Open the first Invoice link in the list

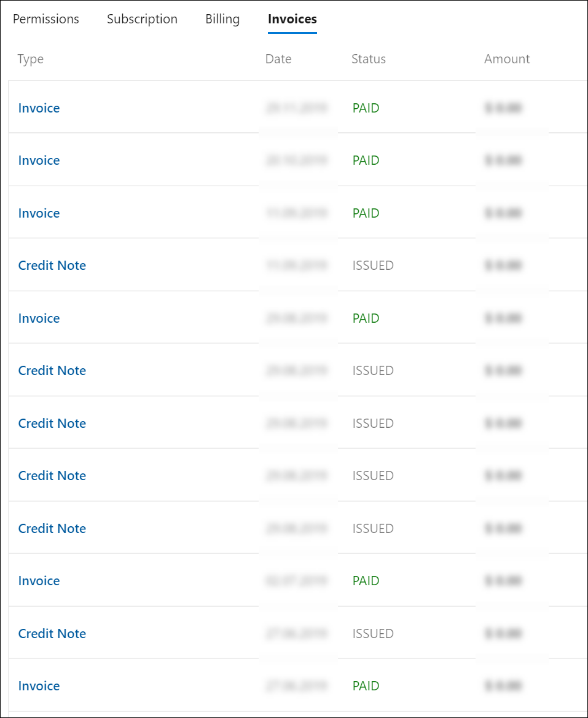click(39, 108)
